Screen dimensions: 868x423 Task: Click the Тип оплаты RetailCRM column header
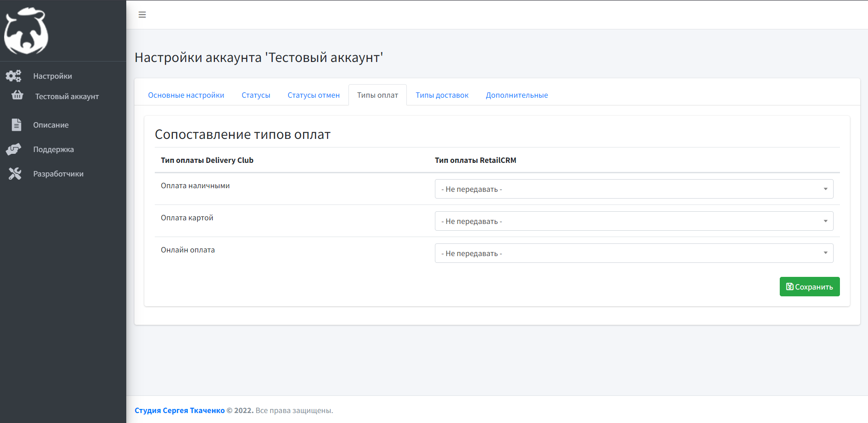click(x=475, y=160)
